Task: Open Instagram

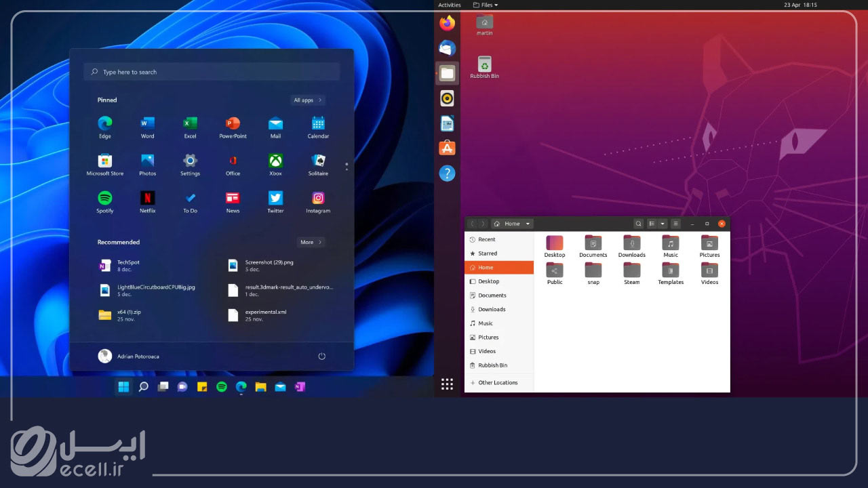Action: [x=318, y=201]
